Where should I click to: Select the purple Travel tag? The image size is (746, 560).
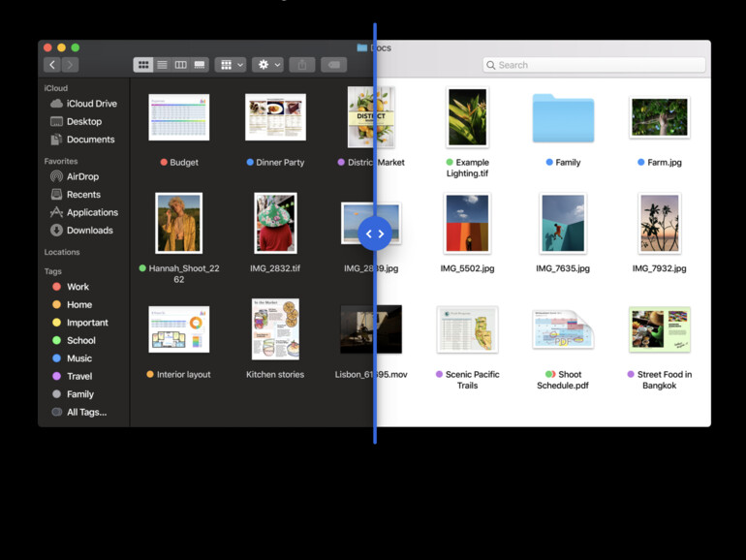[x=72, y=376]
